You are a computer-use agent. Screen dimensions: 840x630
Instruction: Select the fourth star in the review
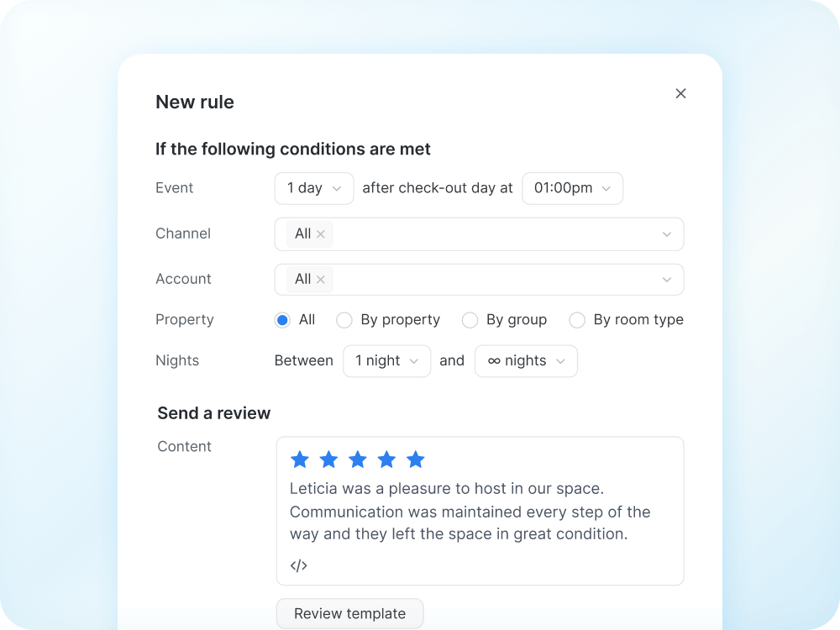tap(386, 459)
